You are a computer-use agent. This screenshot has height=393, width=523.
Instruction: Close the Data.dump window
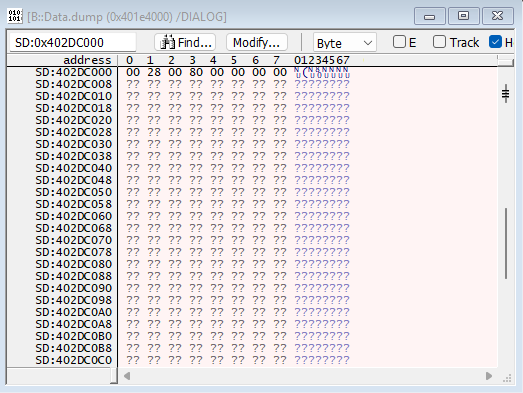pyautogui.click(x=497, y=16)
